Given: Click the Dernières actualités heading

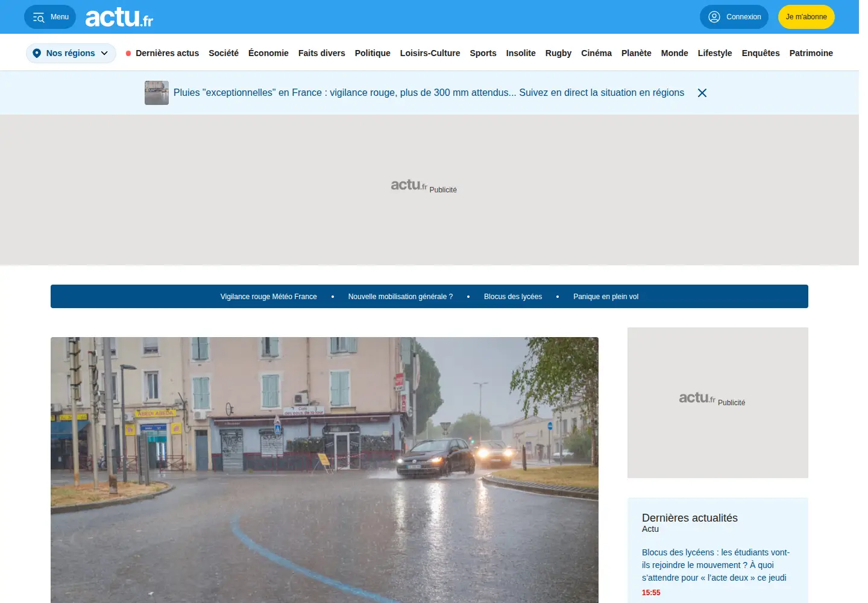Looking at the screenshot, I should click(x=690, y=518).
